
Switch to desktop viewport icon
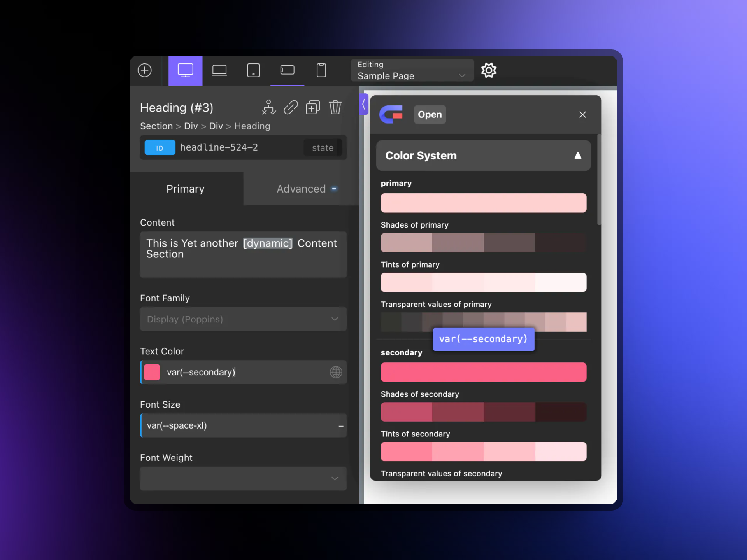pyautogui.click(x=185, y=70)
